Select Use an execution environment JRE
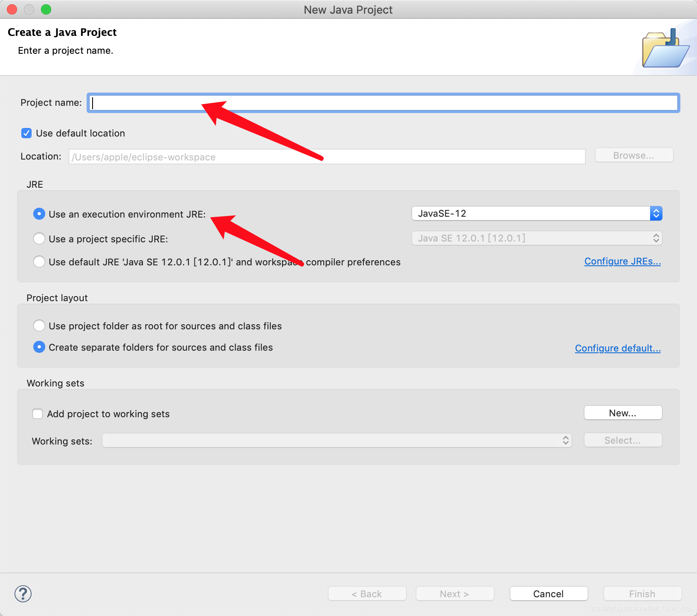 39,214
